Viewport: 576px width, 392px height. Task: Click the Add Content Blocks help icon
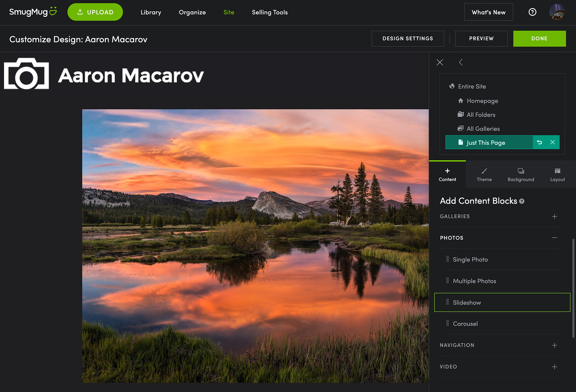(x=522, y=201)
